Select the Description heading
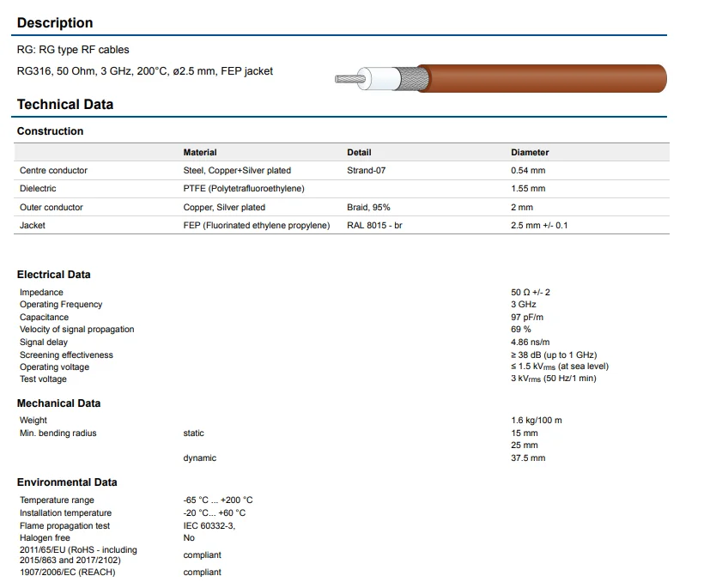This screenshot has height=588, width=710. click(55, 22)
